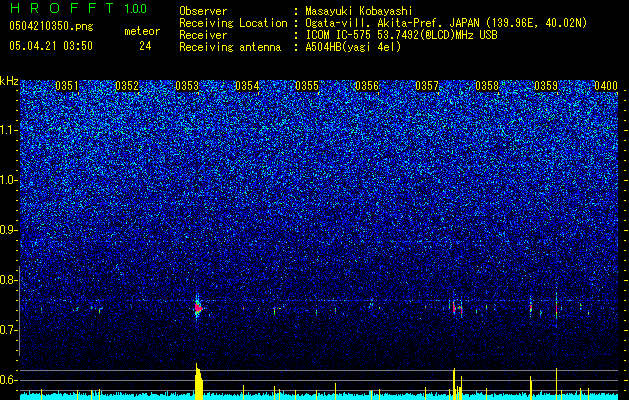
Task: Click the 0351 time marker
Action: click(67, 86)
